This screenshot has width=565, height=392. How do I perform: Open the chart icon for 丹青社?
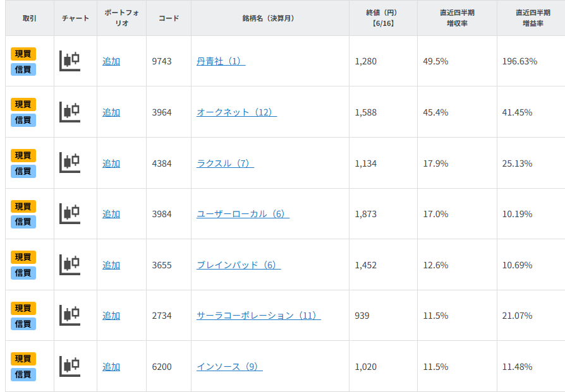pos(70,61)
